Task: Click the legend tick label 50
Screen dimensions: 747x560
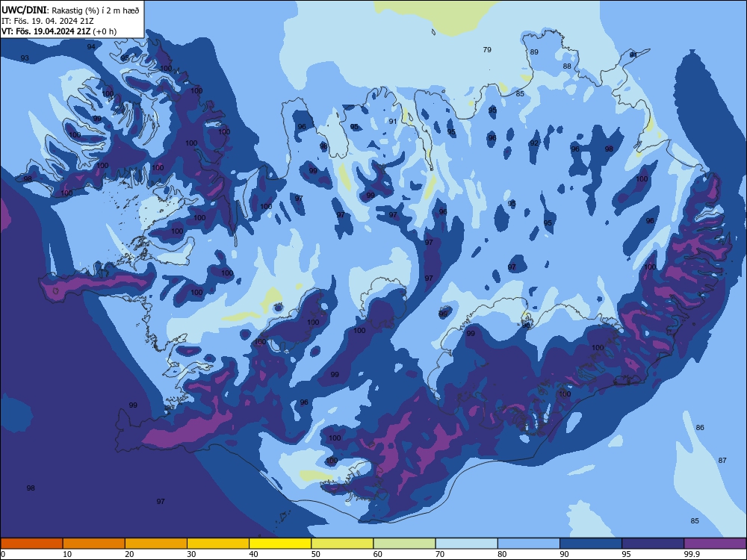Action: click(315, 554)
